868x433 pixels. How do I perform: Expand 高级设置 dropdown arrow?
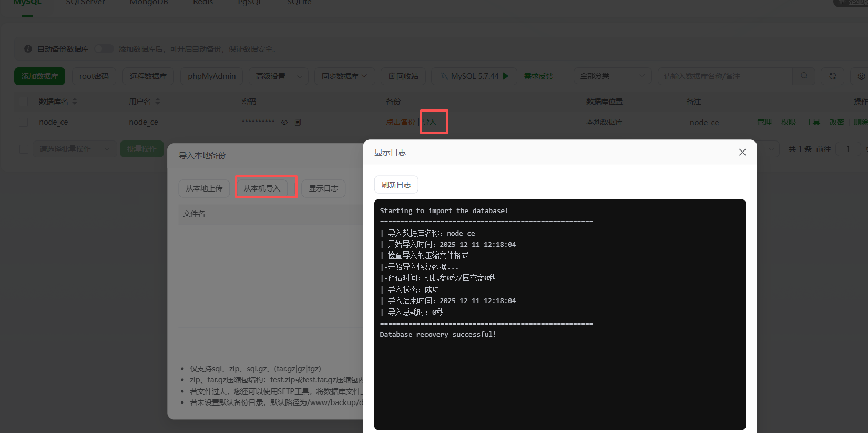[300, 76]
